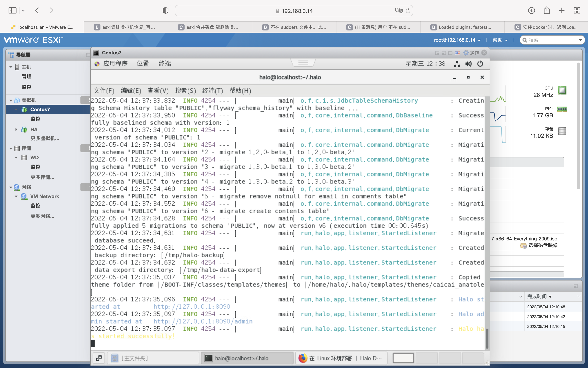588x368 pixels.
Task: Select the halo@localhost terminal taskbar entry
Action: (x=247, y=358)
